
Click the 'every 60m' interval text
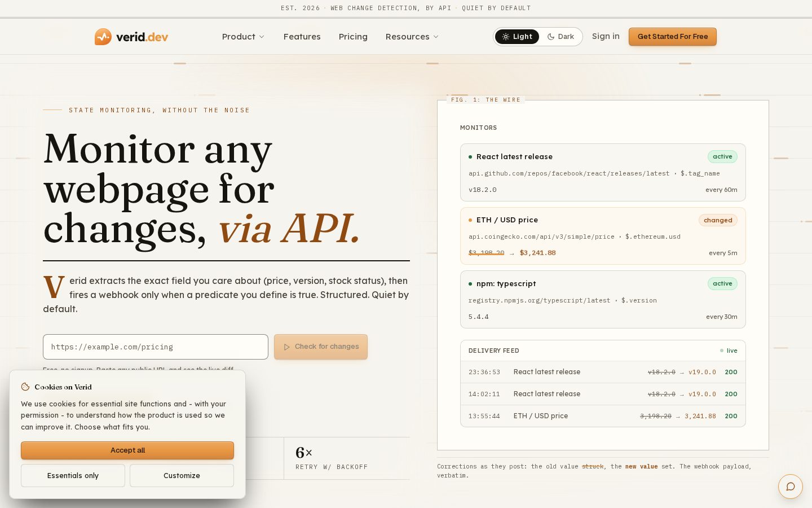721,190
